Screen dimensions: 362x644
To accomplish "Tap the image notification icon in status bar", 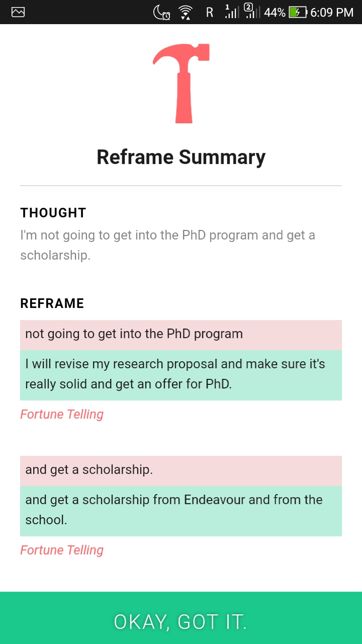I will (x=18, y=12).
